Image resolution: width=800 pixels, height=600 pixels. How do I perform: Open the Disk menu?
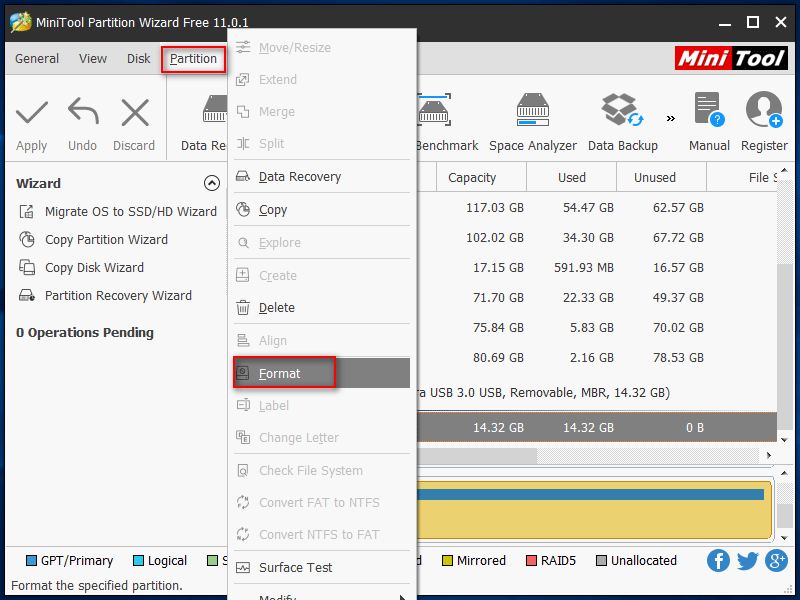pyautogui.click(x=138, y=59)
